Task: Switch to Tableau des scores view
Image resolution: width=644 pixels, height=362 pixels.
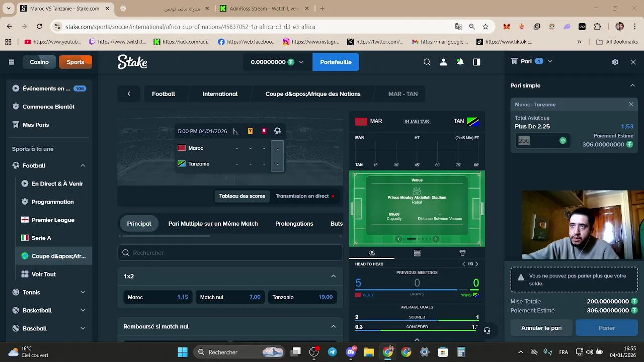Action: click(x=242, y=196)
